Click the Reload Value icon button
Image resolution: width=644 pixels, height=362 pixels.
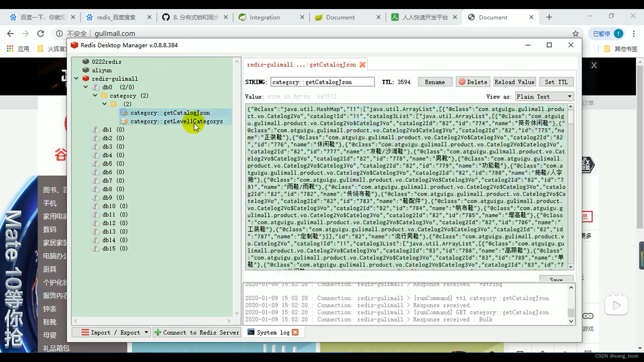(x=515, y=82)
